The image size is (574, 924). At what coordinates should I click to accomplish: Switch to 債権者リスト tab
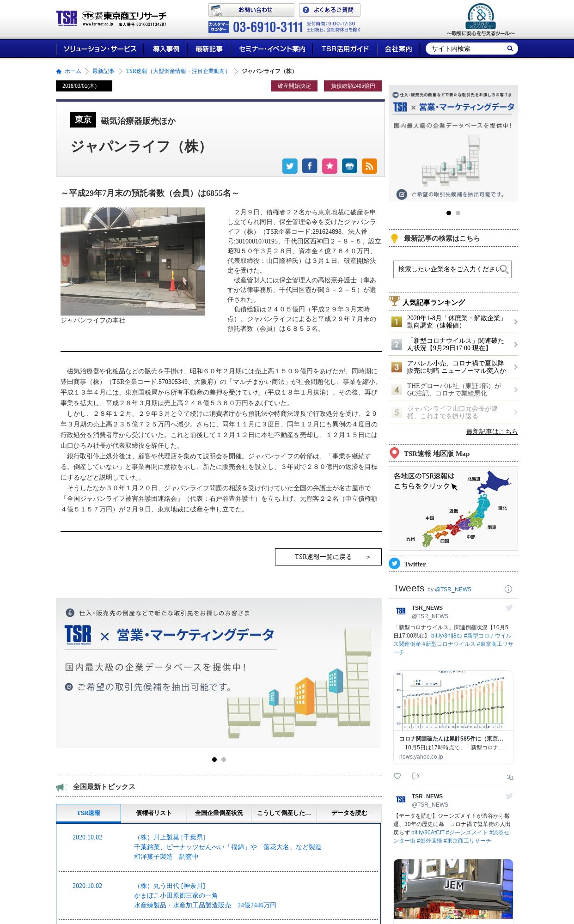pyautogui.click(x=153, y=813)
